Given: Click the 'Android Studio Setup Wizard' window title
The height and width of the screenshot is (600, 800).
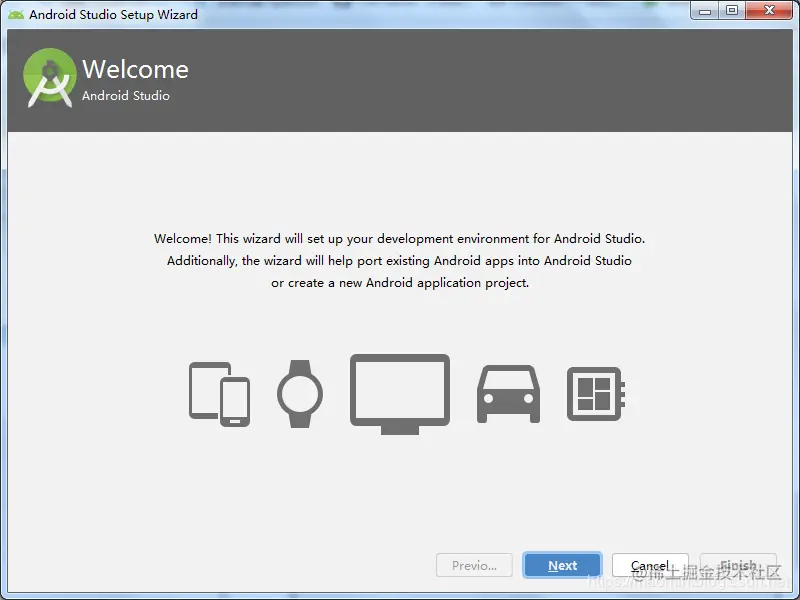Looking at the screenshot, I should (x=113, y=14).
